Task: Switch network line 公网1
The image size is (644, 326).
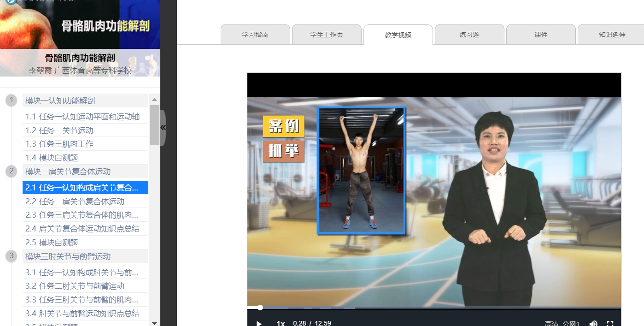Action: [x=571, y=323]
